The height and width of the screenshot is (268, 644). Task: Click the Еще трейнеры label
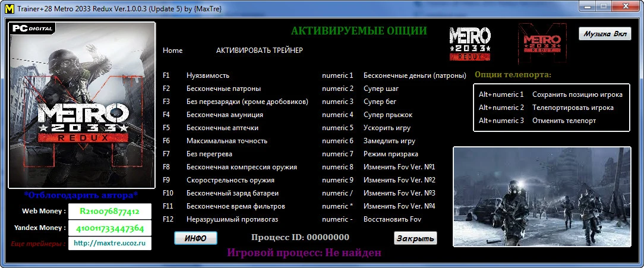[38, 244]
